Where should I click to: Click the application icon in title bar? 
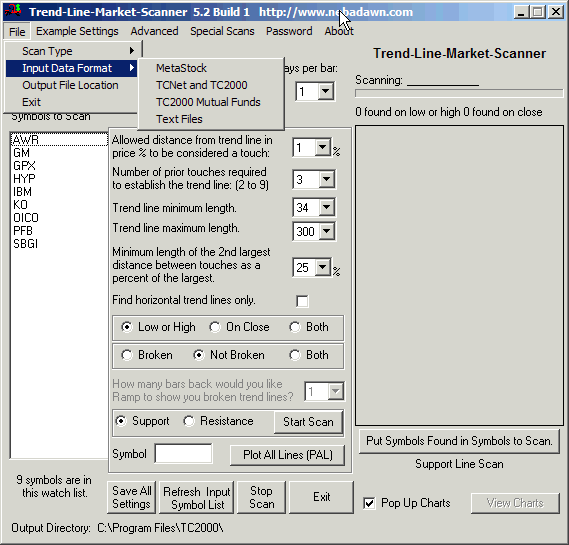(x=13, y=11)
